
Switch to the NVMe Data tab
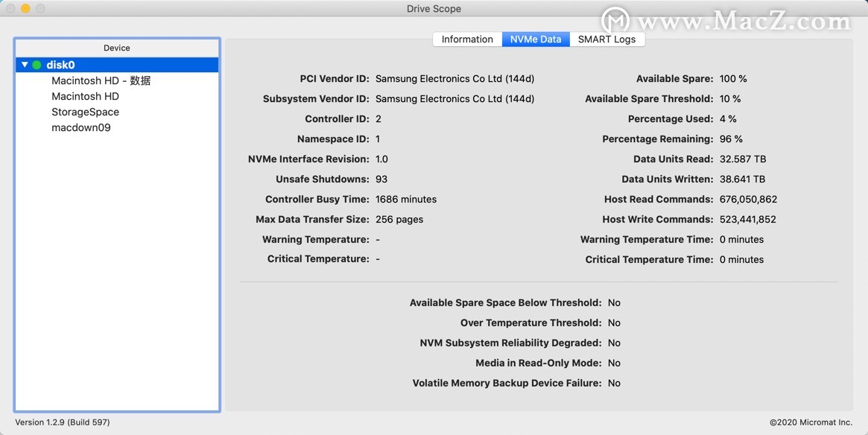535,39
